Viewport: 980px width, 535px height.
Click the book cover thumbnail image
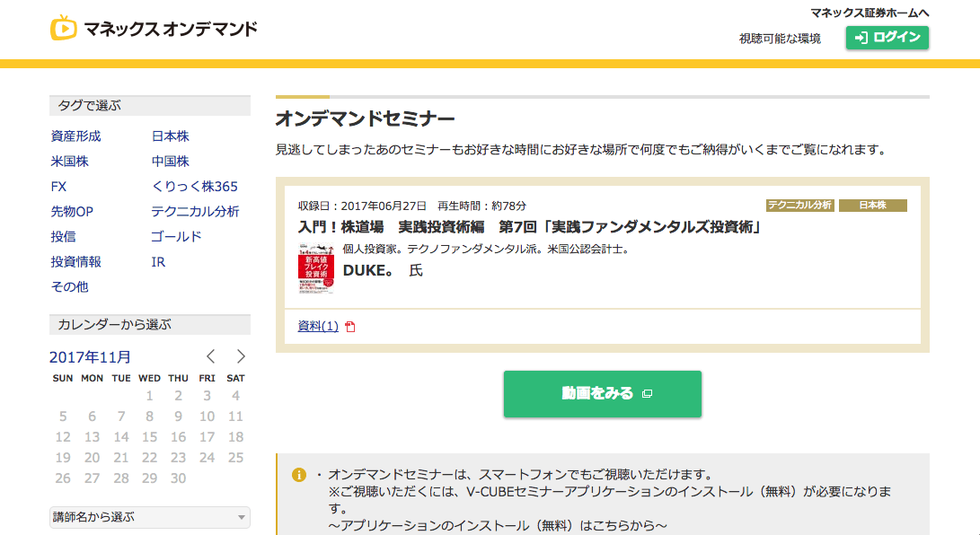tap(315, 268)
